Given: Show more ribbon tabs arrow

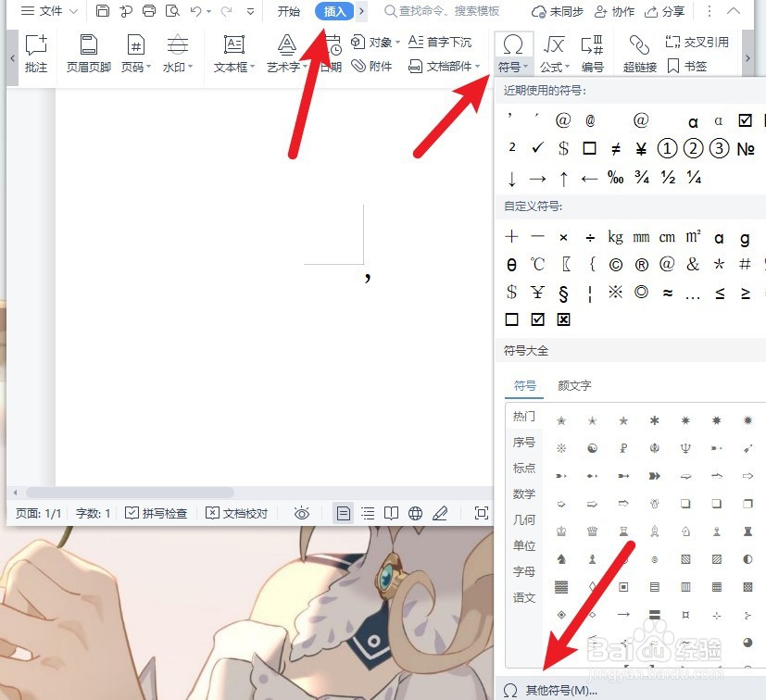Looking at the screenshot, I should click(x=361, y=11).
